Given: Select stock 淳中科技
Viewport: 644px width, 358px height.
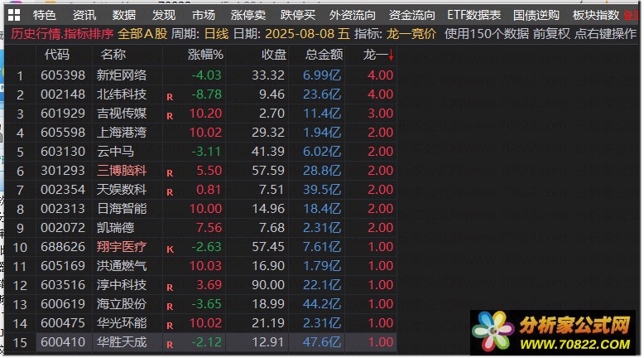Looking at the screenshot, I should [122, 285].
